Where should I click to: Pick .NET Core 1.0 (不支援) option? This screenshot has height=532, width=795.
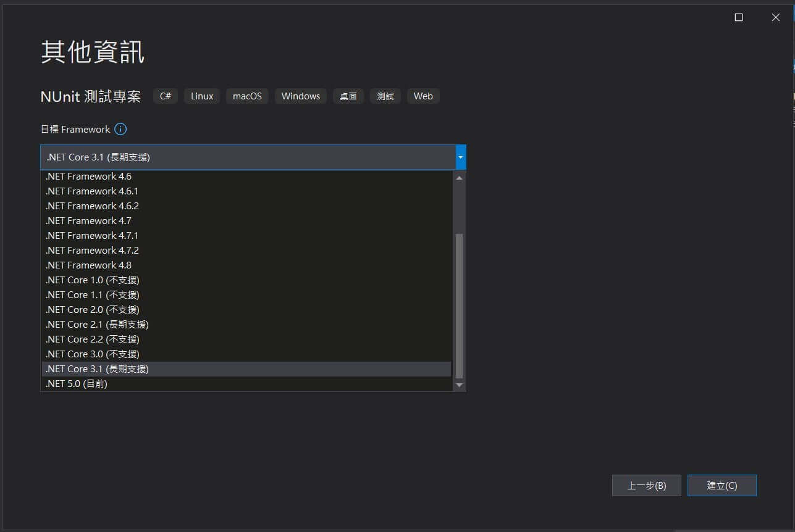[x=246, y=280]
